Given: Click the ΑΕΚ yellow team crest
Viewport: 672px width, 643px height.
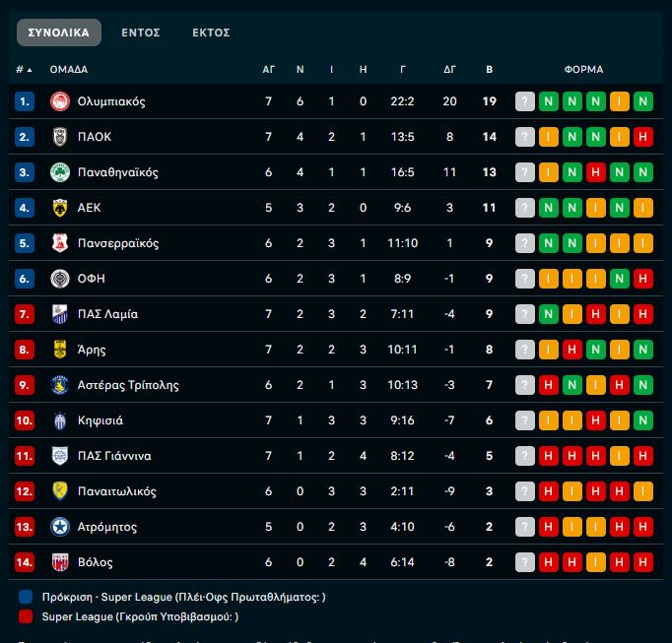Looking at the screenshot, I should (59, 208).
